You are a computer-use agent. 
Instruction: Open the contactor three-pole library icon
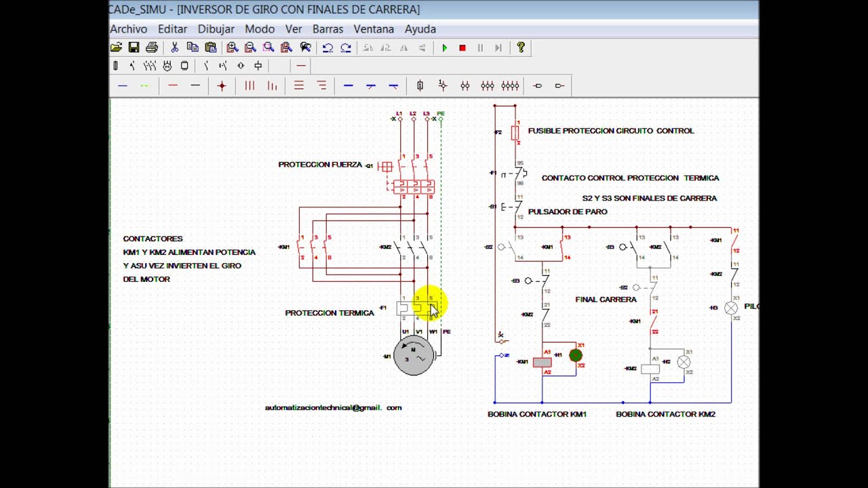pyautogui.click(x=150, y=66)
